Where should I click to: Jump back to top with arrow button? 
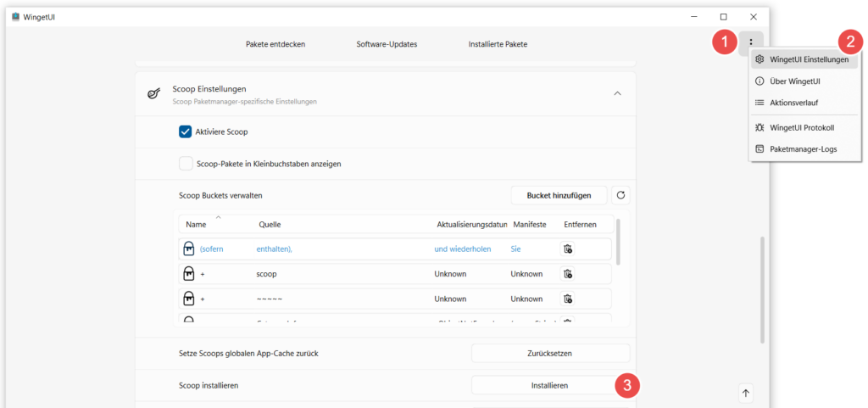[x=745, y=393]
